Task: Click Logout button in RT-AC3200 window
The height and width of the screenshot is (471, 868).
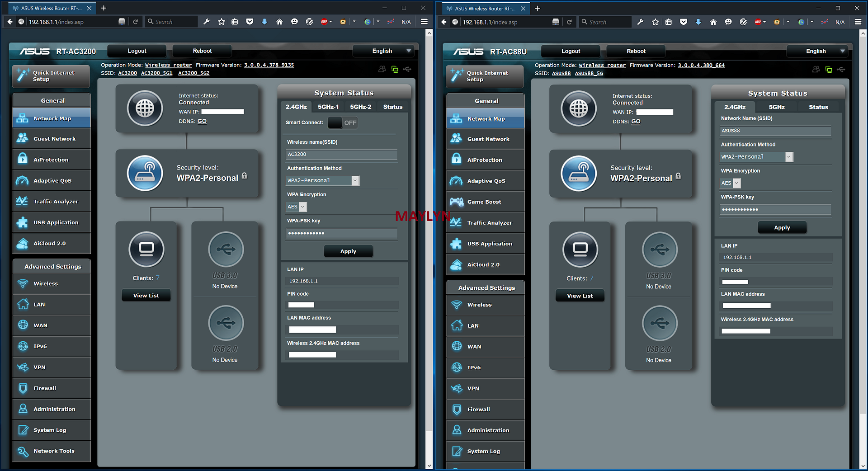Action: click(137, 51)
